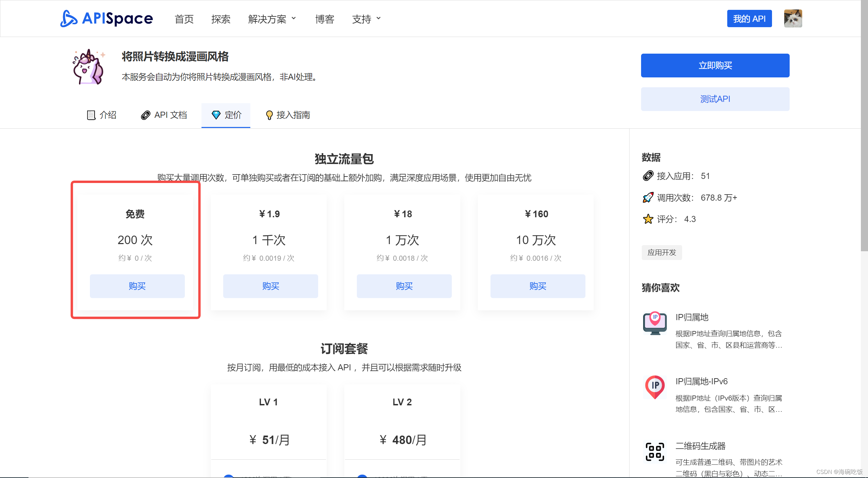Click the 约¥ 0.0018 / 次 unit price
868x478 pixels.
pos(402,258)
